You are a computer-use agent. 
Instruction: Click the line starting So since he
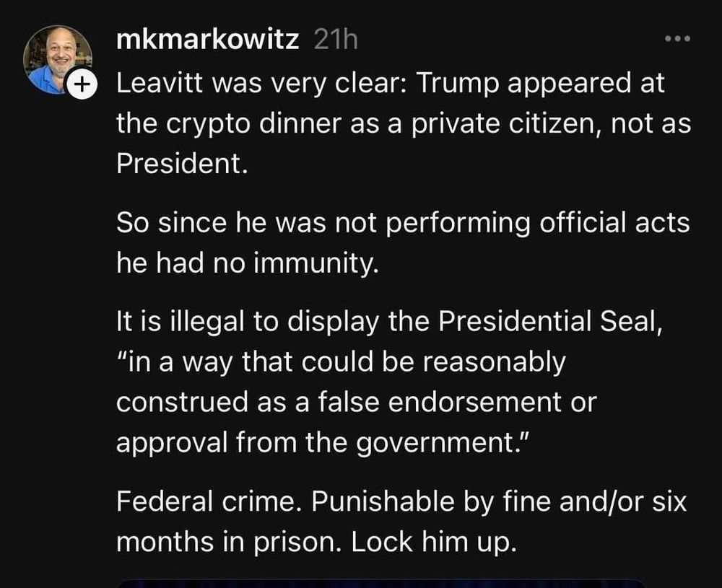coord(403,223)
